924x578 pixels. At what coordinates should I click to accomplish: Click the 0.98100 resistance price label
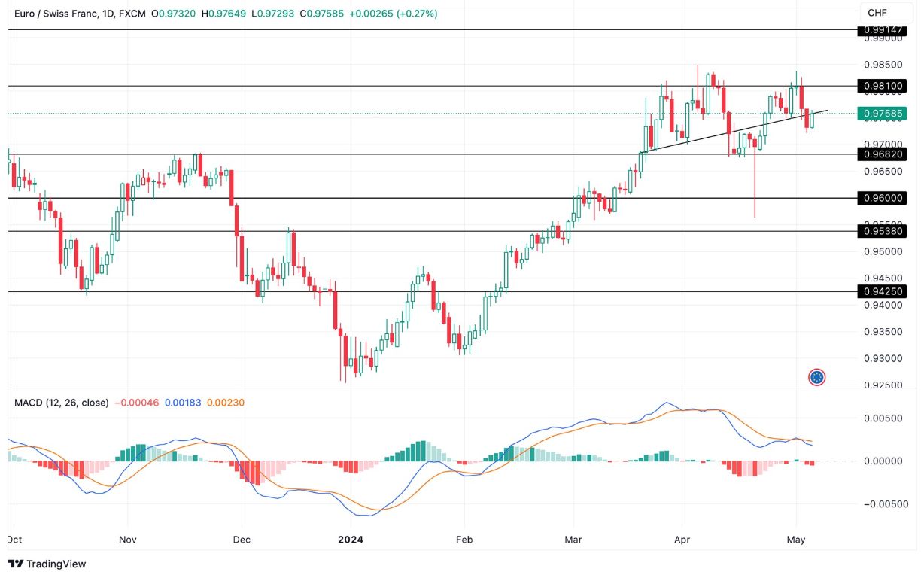tap(883, 86)
